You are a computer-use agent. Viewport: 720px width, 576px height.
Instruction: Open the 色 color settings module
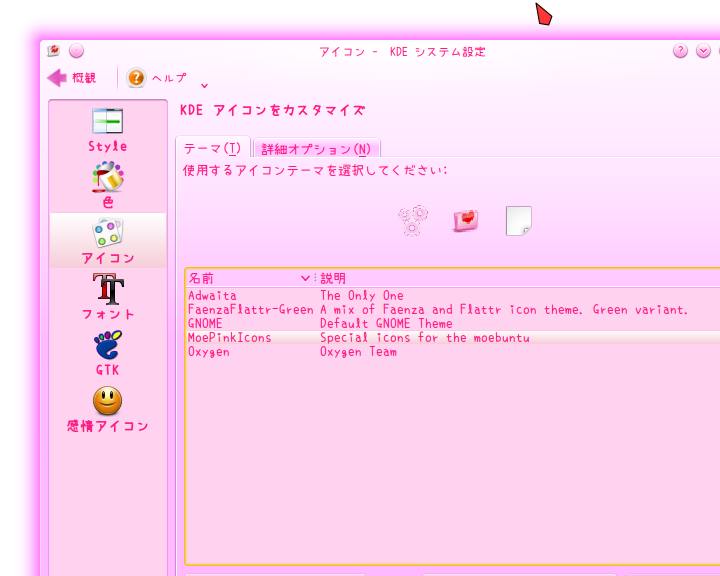click(107, 185)
